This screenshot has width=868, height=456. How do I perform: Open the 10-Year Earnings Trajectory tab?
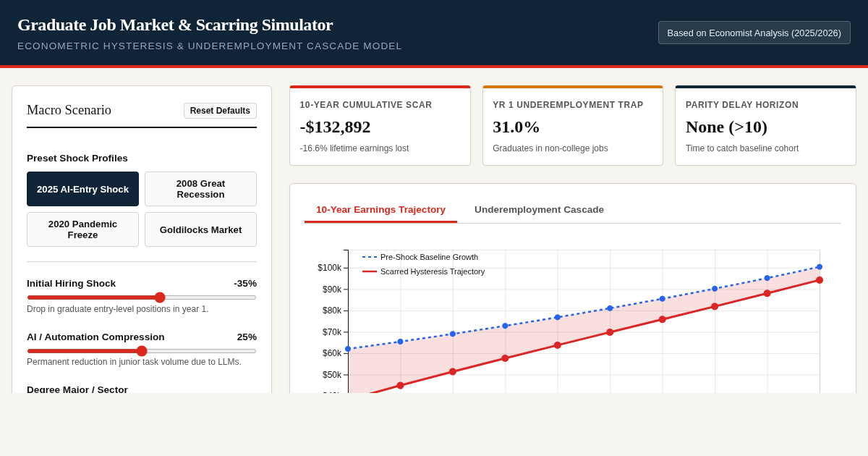tap(380, 209)
